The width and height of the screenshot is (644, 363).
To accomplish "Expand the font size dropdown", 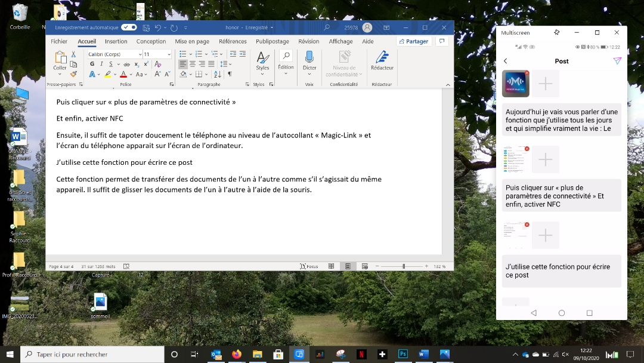I will 169,54.
